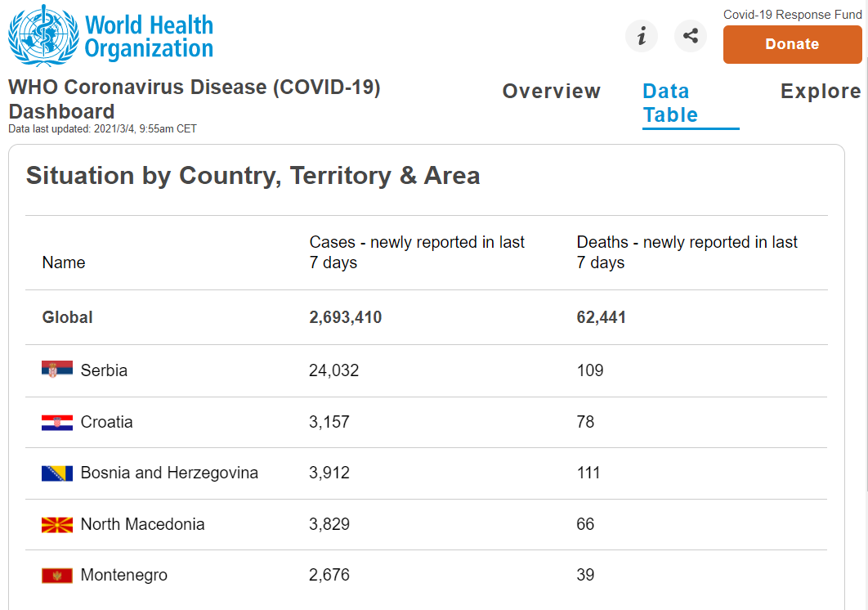Image resolution: width=868 pixels, height=610 pixels.
Task: Click the WHO Coronavirus Disease Dashboard title
Action: (x=195, y=99)
